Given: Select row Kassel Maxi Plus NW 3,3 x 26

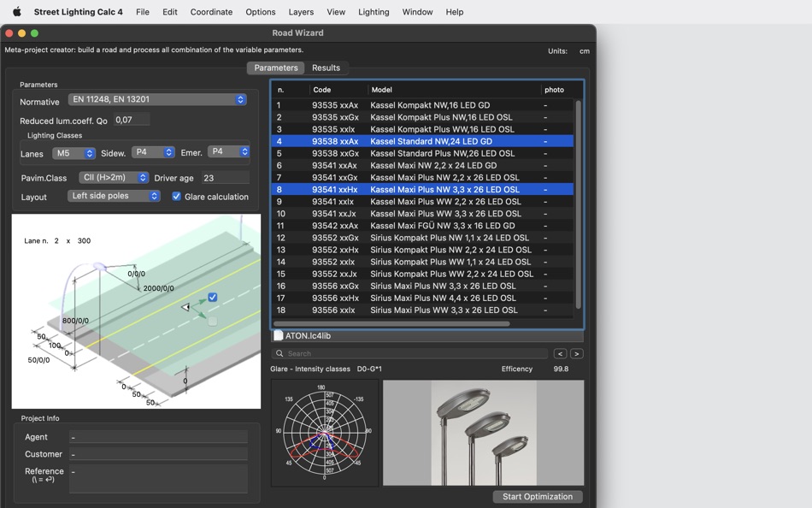Looking at the screenshot, I should tap(422, 189).
